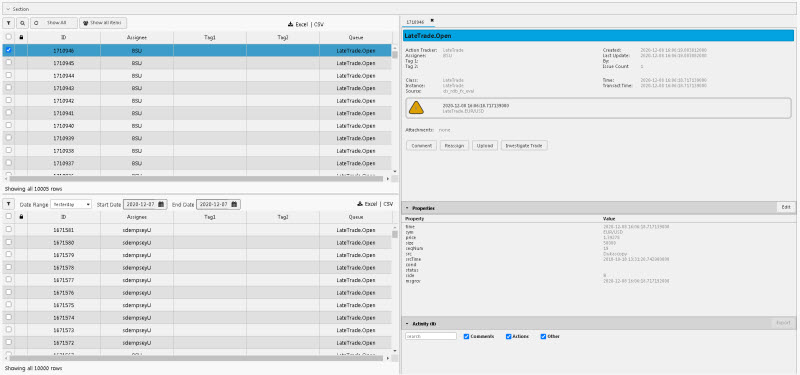Click the filter icon above the top alerts table
This screenshot has width=800, height=375.
[9, 23]
